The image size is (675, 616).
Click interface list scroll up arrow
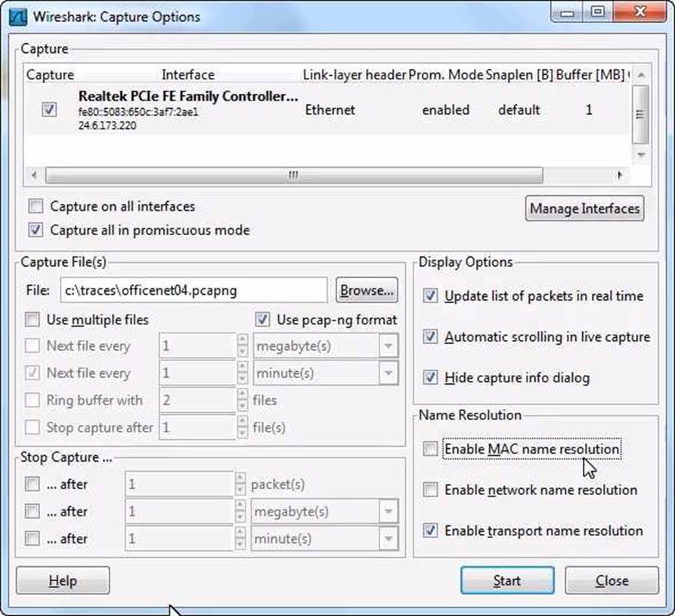pyautogui.click(x=640, y=76)
